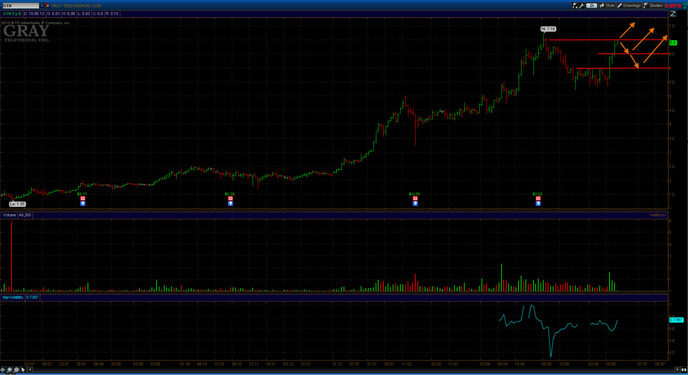Open the Style menu
688x375 pixels.
(x=607, y=6)
